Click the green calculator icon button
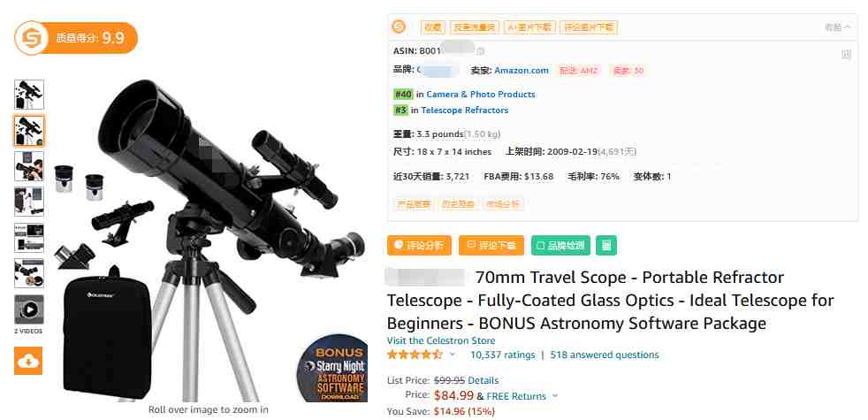Image resolution: width=868 pixels, height=420 pixels. (606, 246)
